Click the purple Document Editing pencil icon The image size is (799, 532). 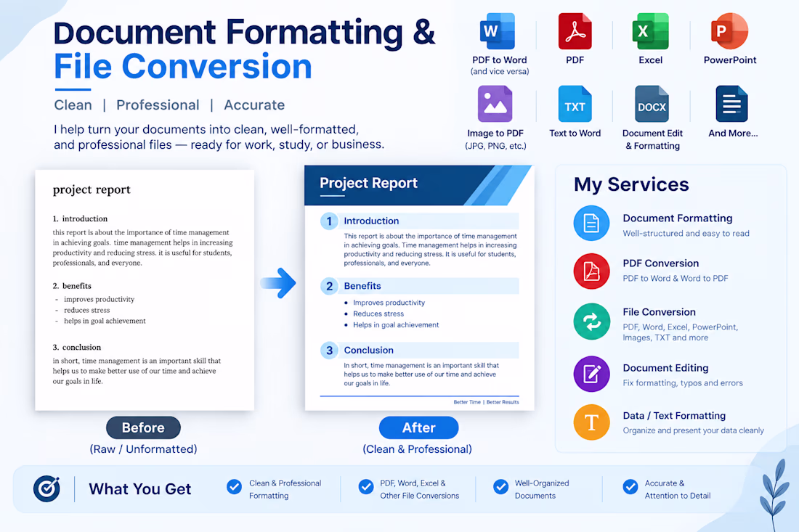(591, 374)
